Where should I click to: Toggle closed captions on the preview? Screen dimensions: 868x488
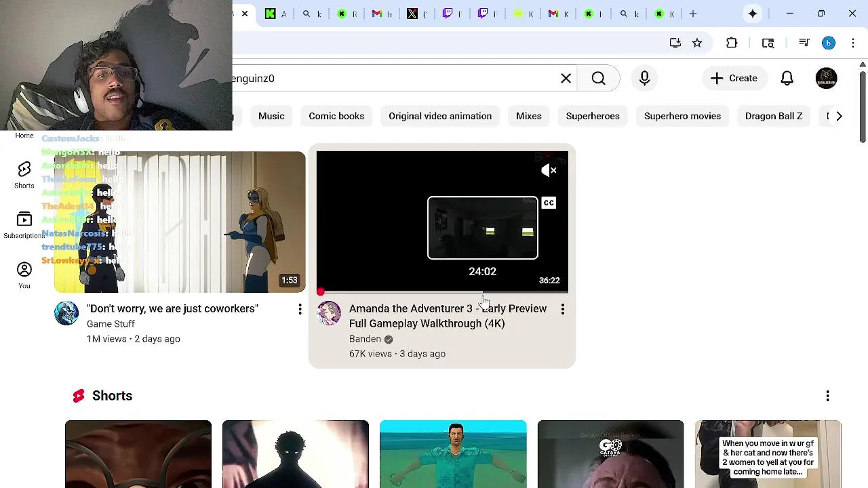point(549,203)
